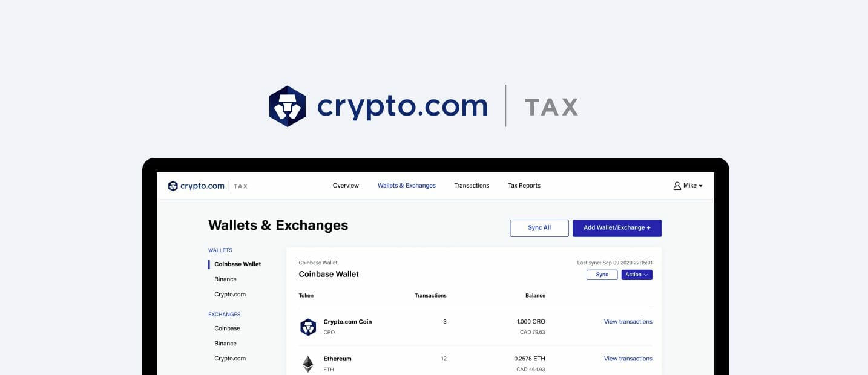Click the large crypto.com TAX logo at the top

point(424,106)
